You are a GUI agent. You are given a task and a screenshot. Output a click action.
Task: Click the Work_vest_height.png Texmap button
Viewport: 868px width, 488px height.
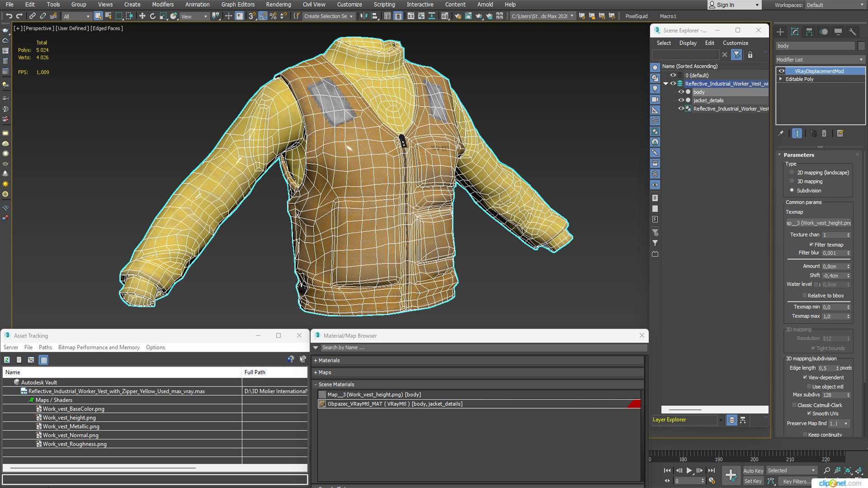click(818, 223)
